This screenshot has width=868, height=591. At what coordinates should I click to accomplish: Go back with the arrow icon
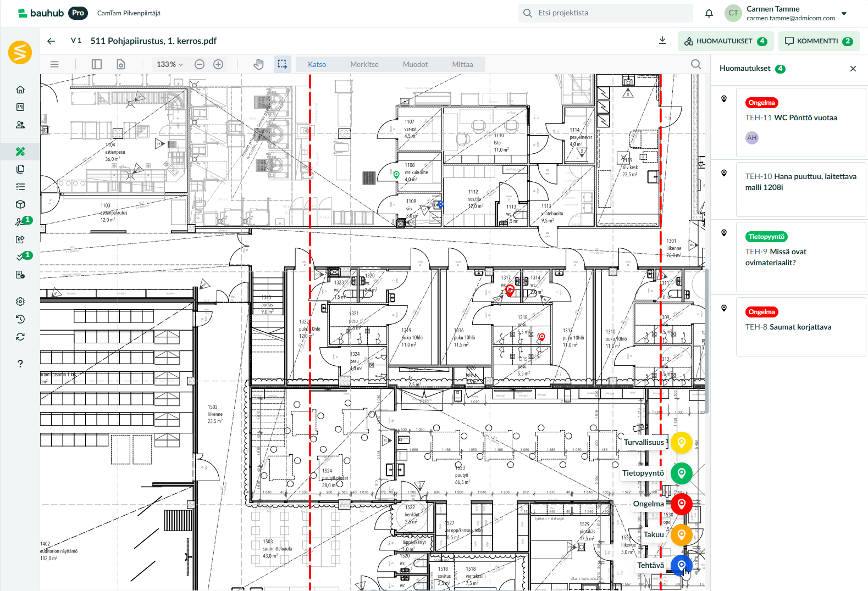click(x=51, y=41)
